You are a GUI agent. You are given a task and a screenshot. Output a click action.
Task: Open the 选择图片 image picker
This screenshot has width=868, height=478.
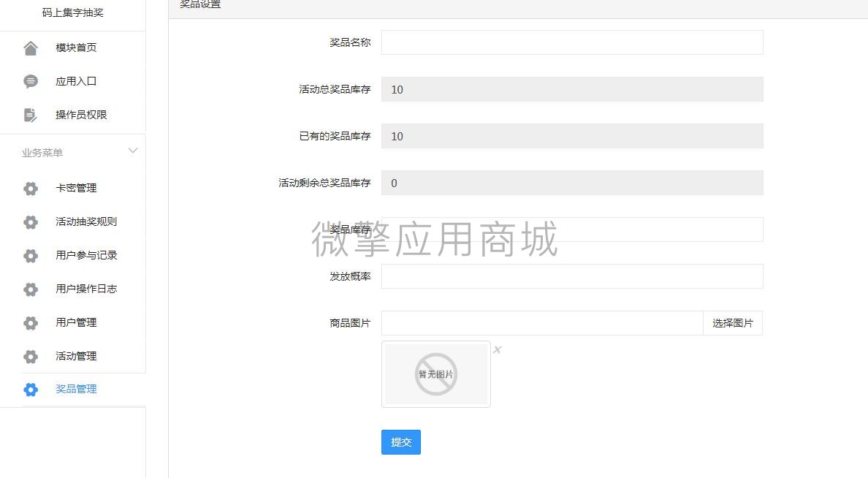click(733, 322)
